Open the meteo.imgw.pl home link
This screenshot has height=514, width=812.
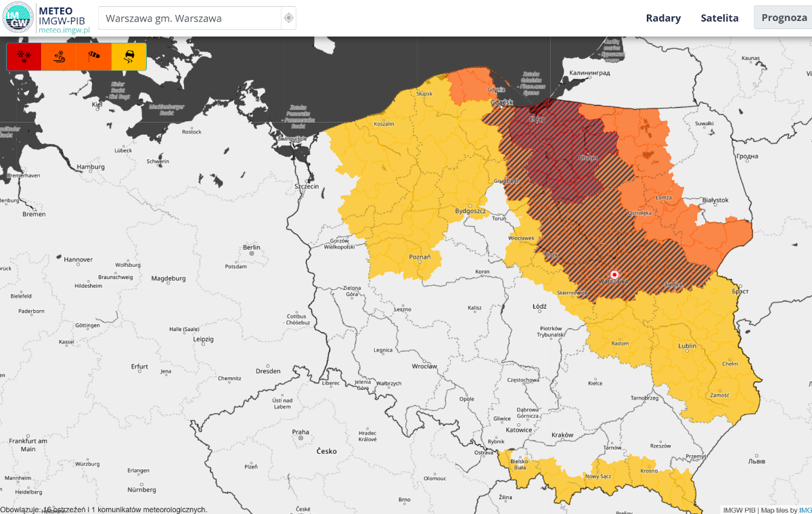64,30
